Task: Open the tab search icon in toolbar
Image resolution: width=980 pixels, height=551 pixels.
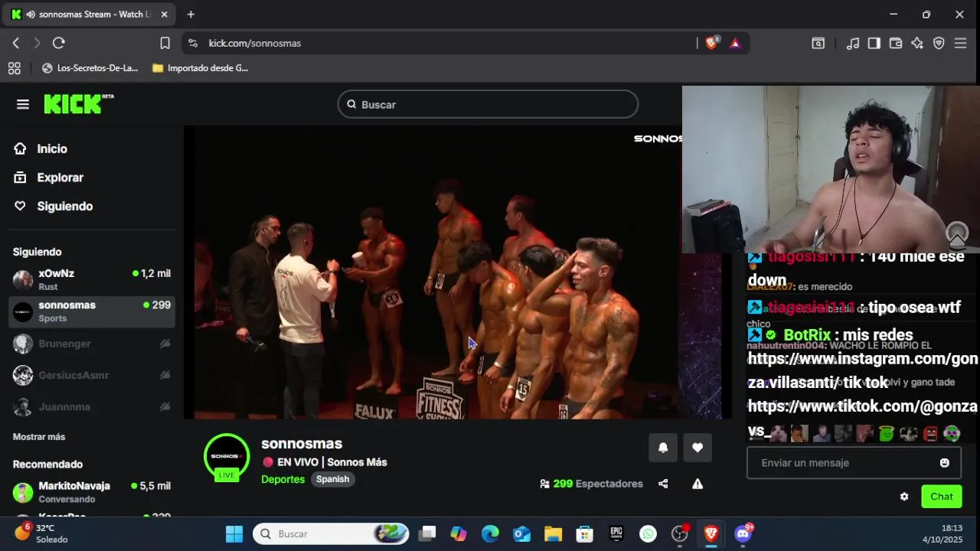Action: point(818,43)
